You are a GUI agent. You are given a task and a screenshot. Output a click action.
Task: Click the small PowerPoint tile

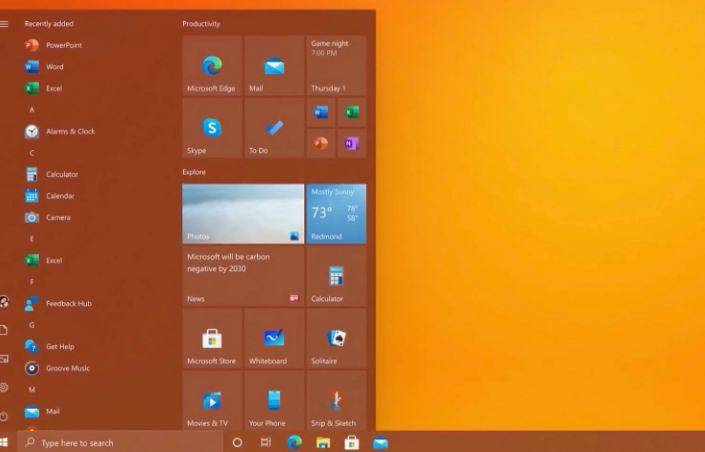point(321,143)
